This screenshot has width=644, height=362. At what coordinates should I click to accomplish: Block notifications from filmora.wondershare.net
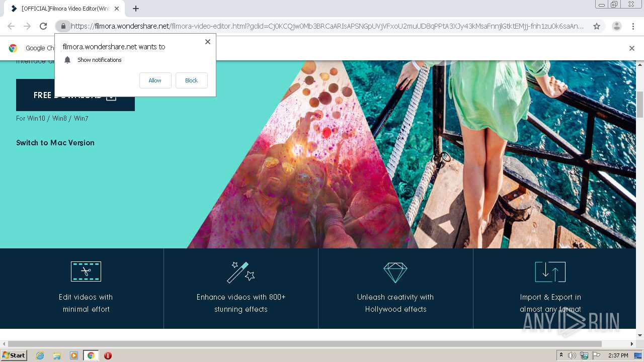[191, 80]
